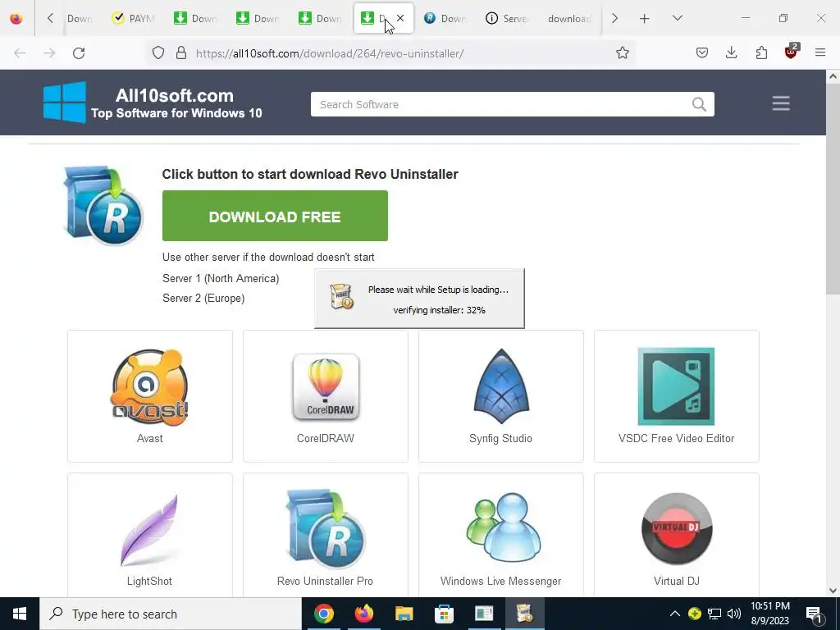Click the large Revo Uninstaller product icon

[103, 206]
